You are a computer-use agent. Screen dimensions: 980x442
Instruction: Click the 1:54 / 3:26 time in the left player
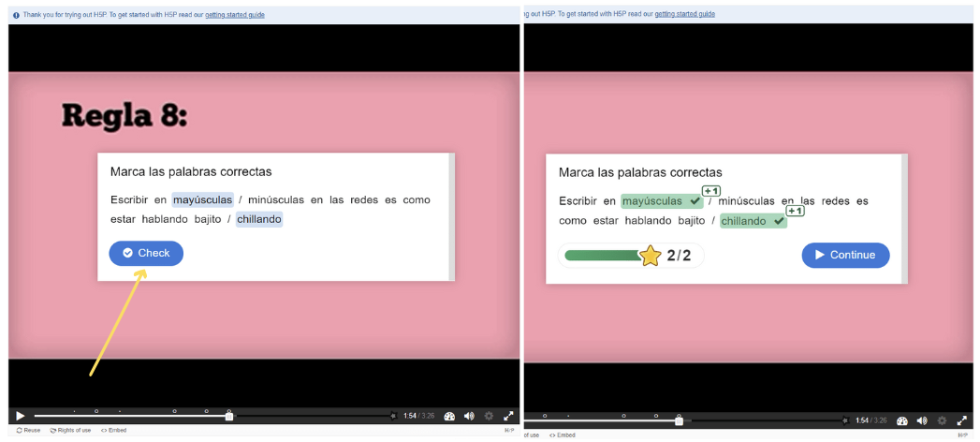pyautogui.click(x=418, y=416)
